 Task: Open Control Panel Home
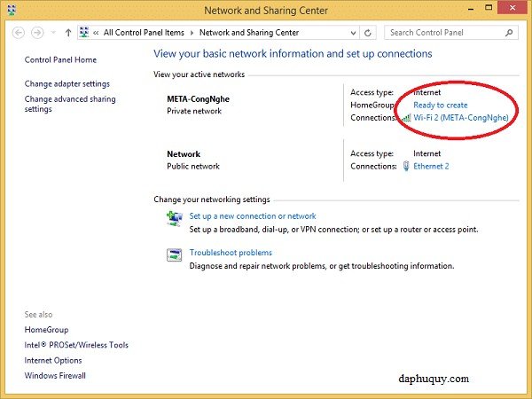(x=60, y=59)
